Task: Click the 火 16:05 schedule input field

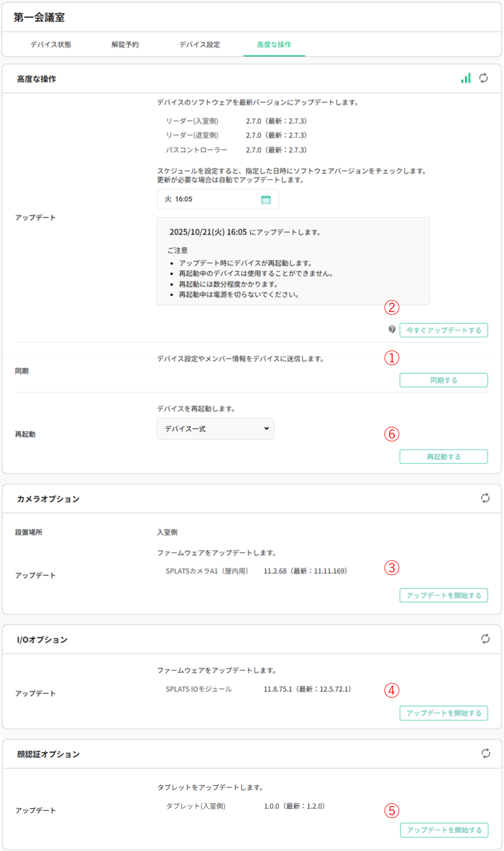Action: [218, 199]
